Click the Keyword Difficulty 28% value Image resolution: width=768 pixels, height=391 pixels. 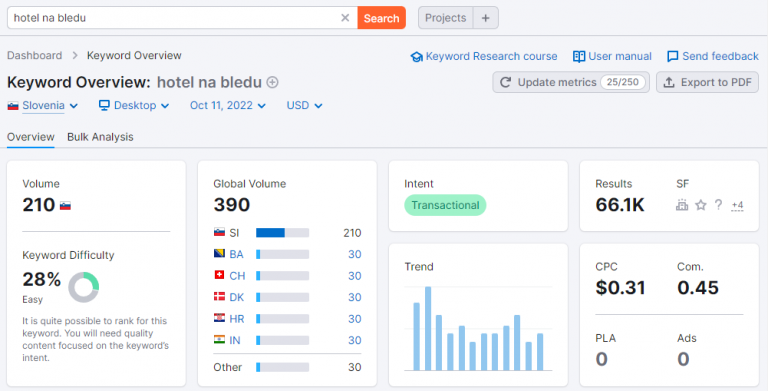pos(42,280)
